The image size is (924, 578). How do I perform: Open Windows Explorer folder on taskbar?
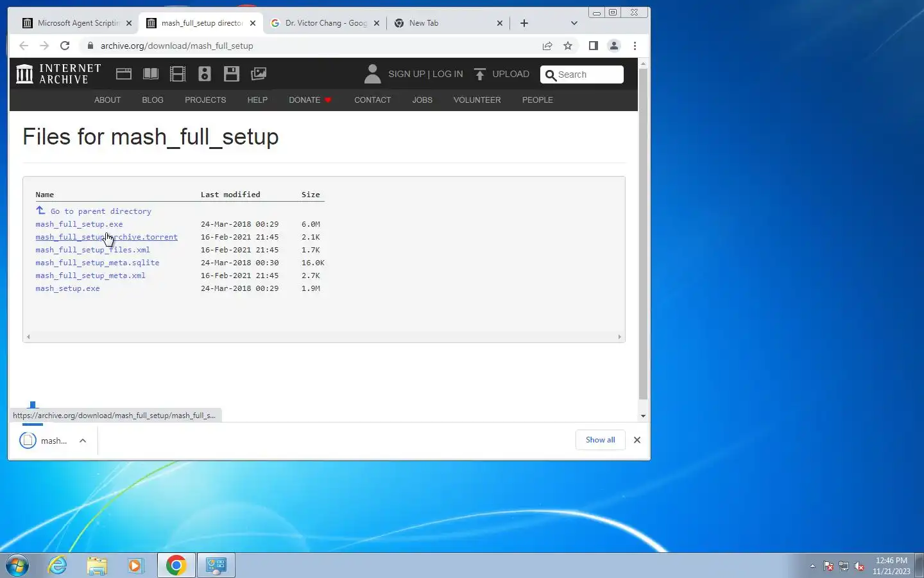click(x=97, y=565)
